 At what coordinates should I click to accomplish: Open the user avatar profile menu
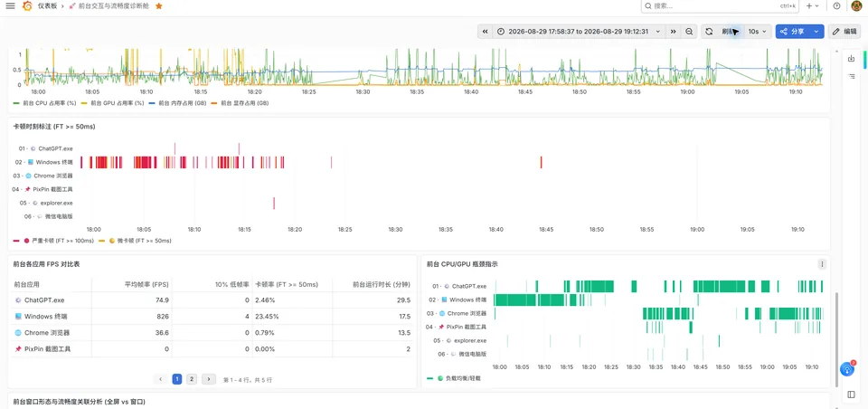click(856, 6)
